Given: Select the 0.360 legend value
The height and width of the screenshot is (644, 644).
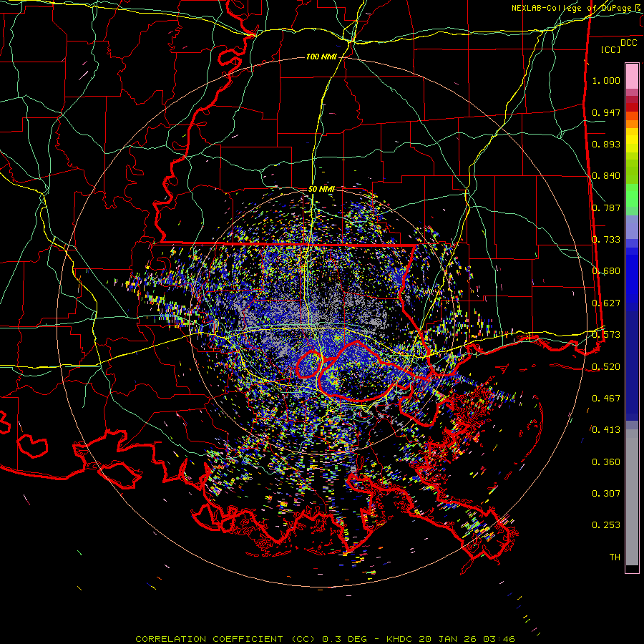Looking at the screenshot, I should tap(606, 462).
